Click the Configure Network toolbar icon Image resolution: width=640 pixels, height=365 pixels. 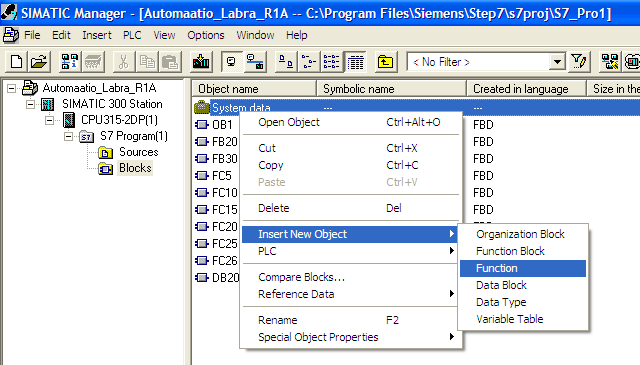pos(609,62)
